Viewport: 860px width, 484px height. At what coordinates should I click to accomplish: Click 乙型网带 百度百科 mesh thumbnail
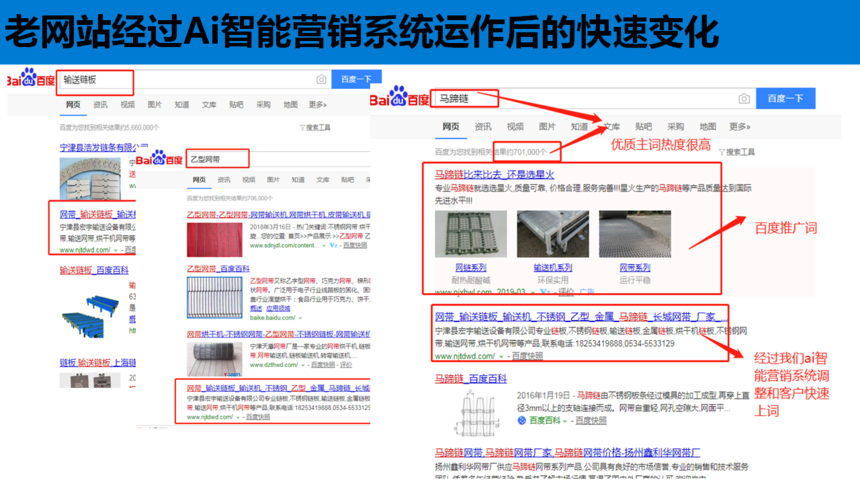214,297
